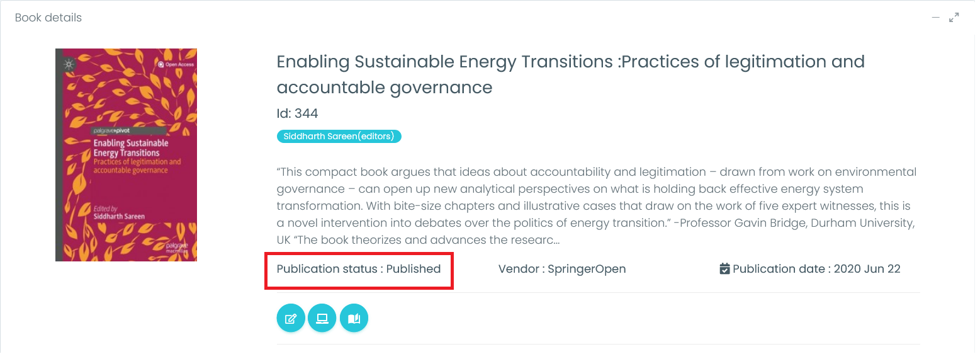
Task: Click the Id: 344 text
Action: (x=297, y=113)
